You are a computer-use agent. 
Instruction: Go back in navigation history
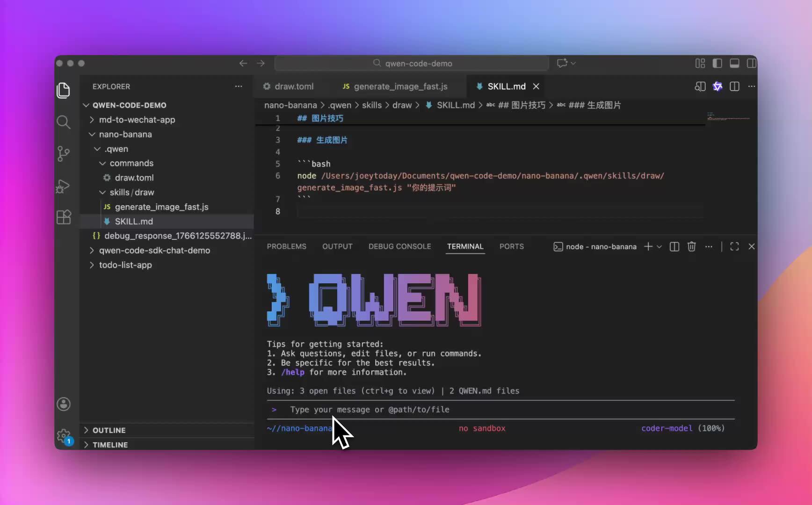tap(243, 63)
